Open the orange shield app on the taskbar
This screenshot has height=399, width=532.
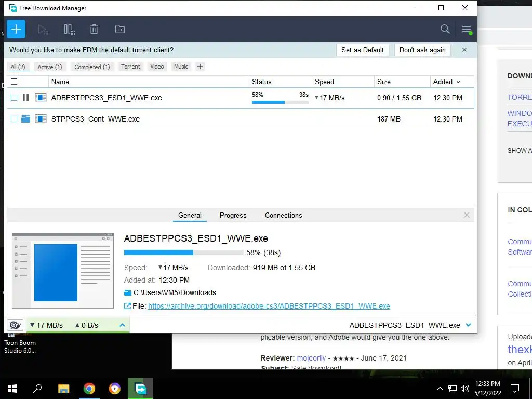click(x=115, y=389)
